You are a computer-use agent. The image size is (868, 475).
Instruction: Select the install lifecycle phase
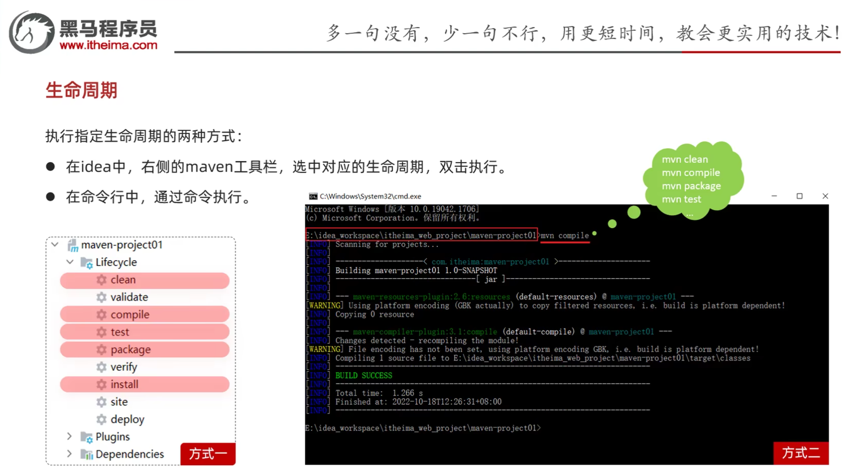[x=124, y=385]
